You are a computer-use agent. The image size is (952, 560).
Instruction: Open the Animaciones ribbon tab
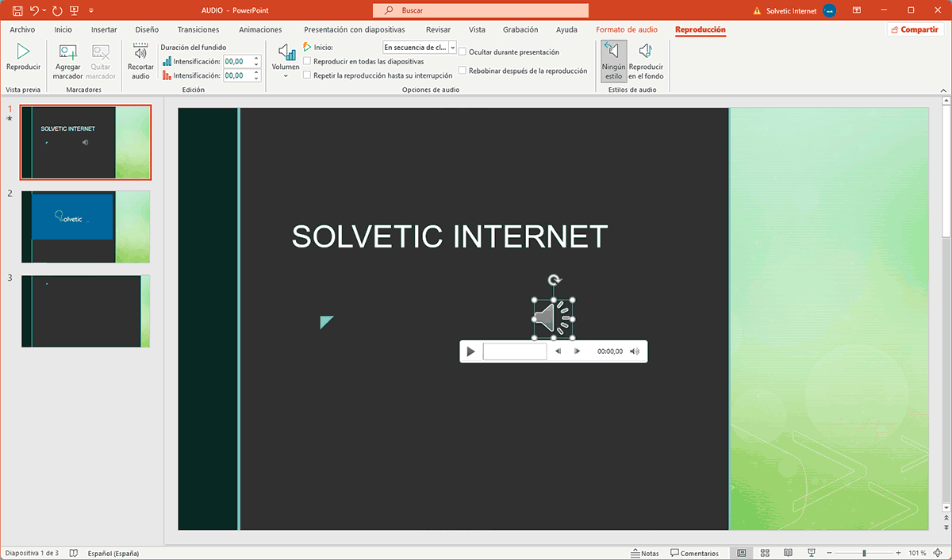(x=260, y=29)
